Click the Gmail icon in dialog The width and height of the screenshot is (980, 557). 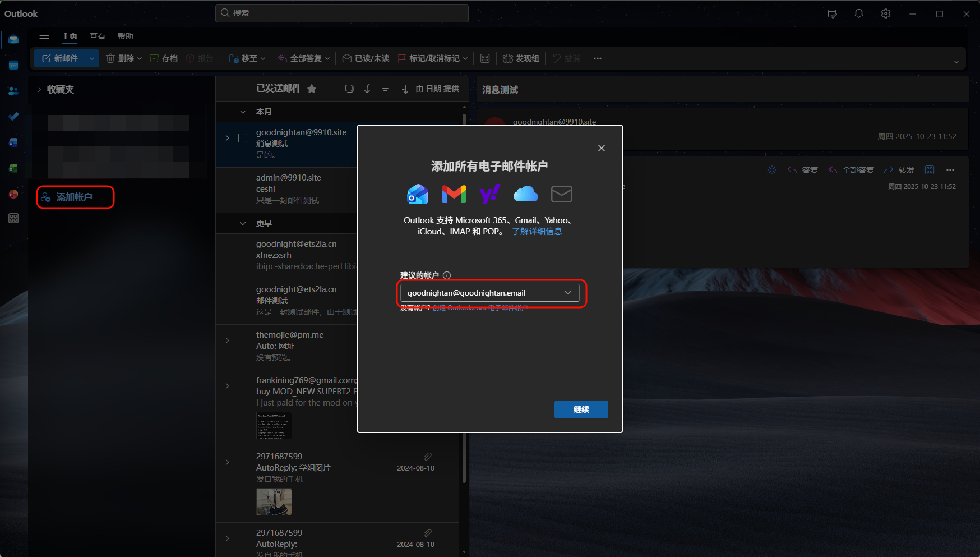454,194
